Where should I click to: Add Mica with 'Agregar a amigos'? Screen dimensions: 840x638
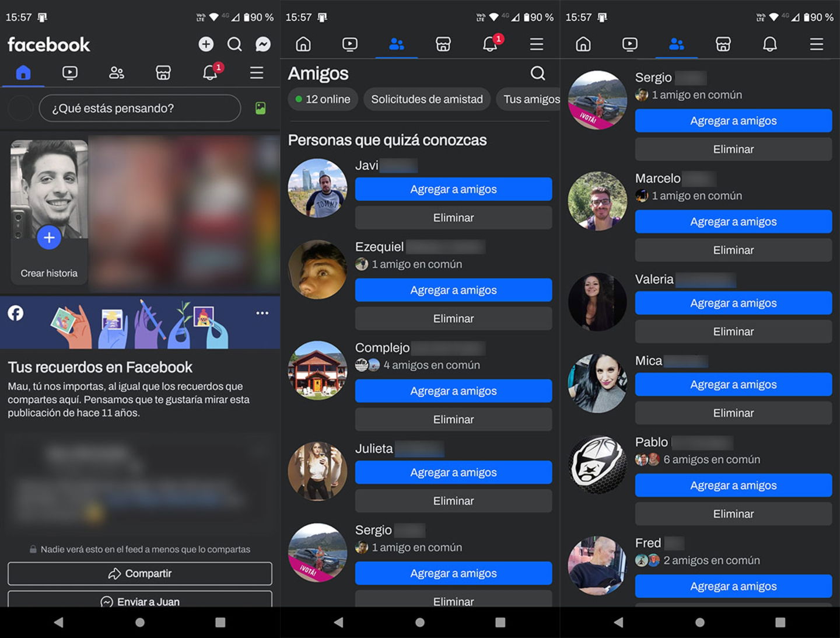coord(733,385)
